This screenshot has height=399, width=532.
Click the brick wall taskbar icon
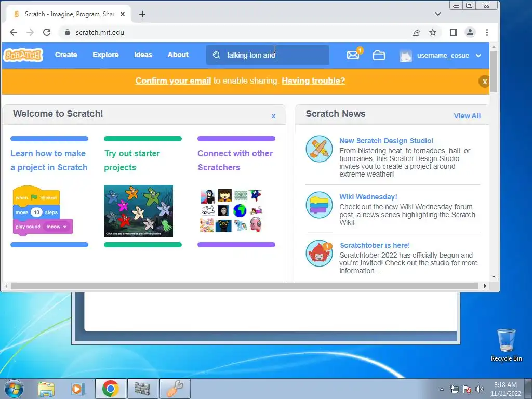(142, 389)
